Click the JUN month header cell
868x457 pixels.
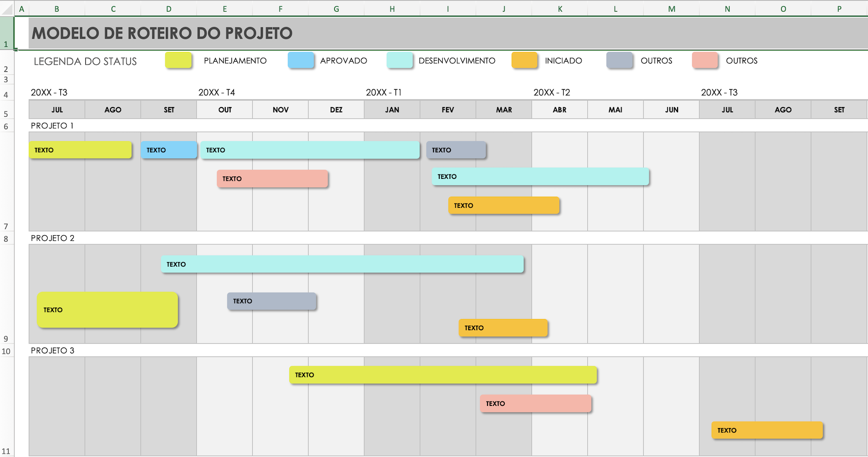tap(672, 109)
